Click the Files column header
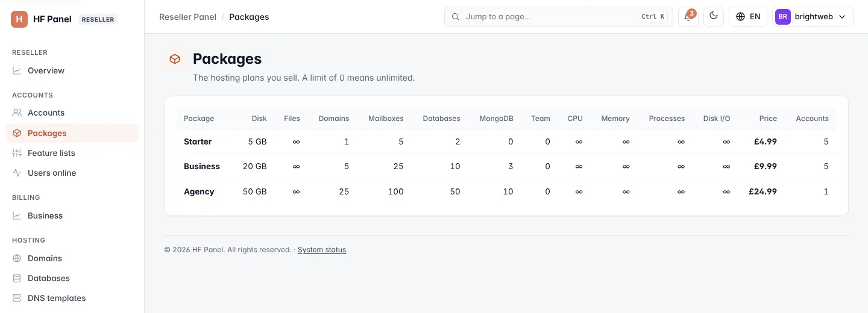Image resolution: width=868 pixels, height=313 pixels. point(292,119)
